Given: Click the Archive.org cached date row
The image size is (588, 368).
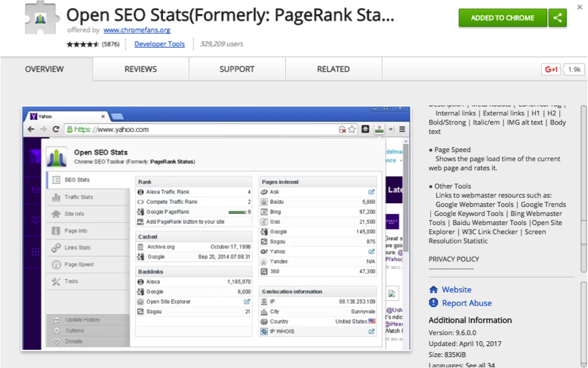Looking at the screenshot, I should click(194, 247).
